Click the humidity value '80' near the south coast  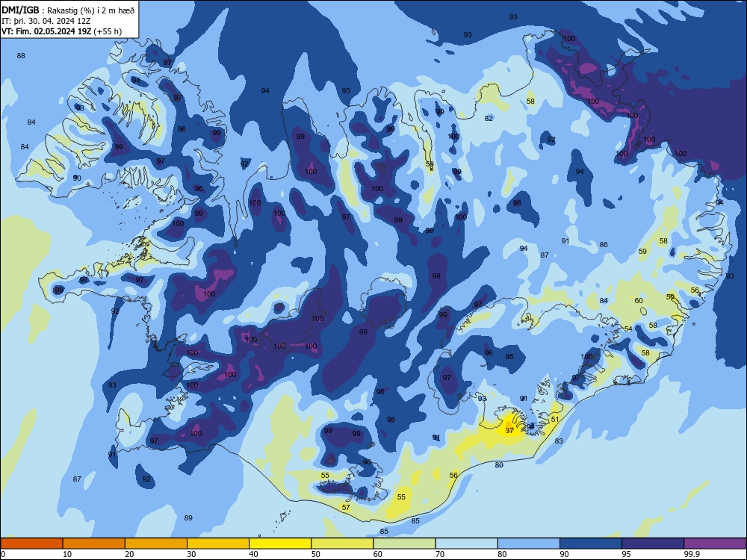[x=499, y=464]
